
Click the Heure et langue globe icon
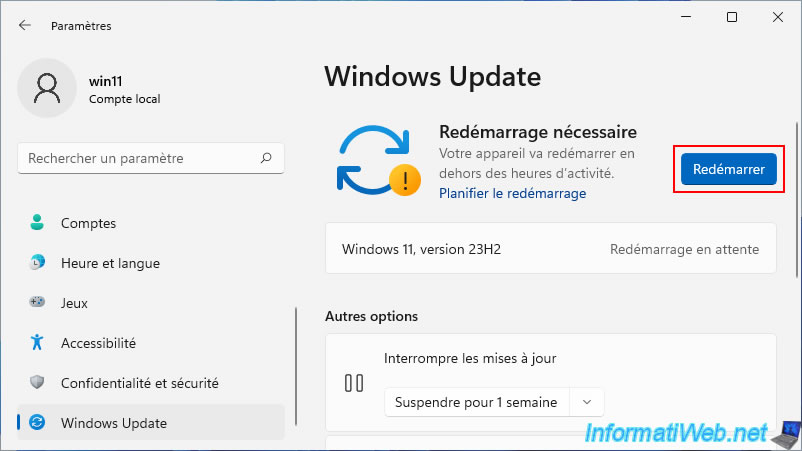(x=37, y=262)
